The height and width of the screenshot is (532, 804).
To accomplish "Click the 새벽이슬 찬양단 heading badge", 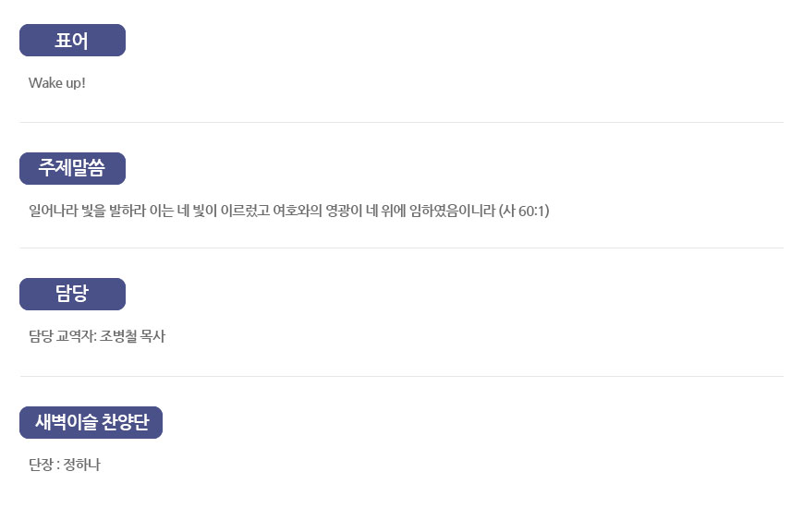I will click(91, 422).
